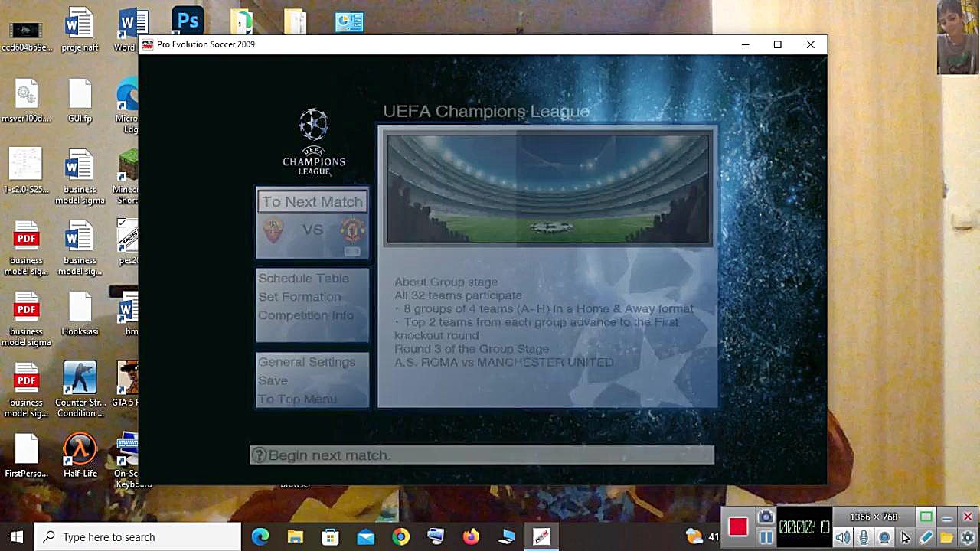Select Save in the game menu

[273, 380]
